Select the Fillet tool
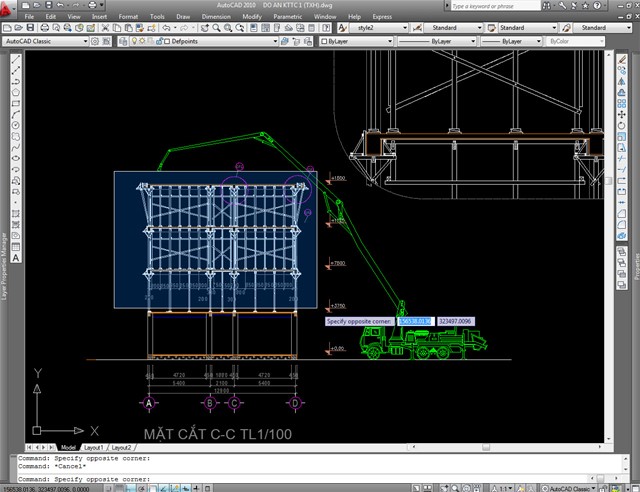Screen dimensions: 640x492 (x=621, y=225)
